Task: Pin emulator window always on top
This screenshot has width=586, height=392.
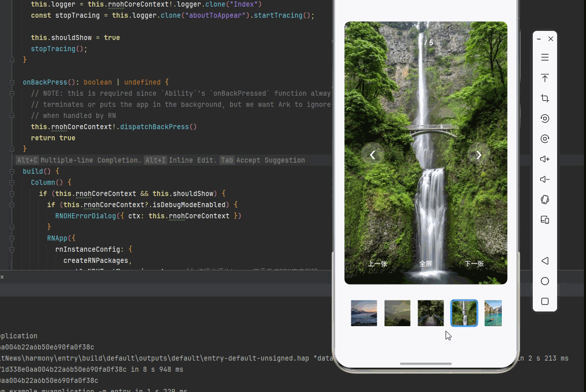Action: (545, 78)
